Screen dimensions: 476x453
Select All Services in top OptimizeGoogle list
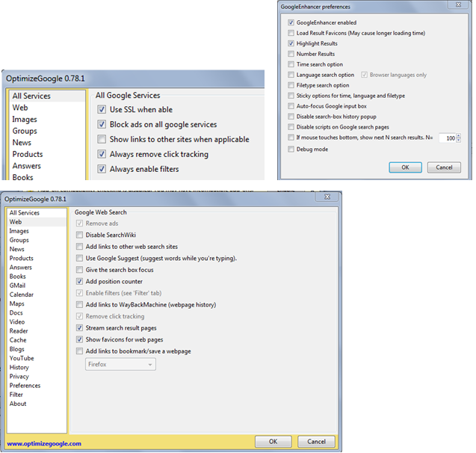pyautogui.click(x=47, y=96)
